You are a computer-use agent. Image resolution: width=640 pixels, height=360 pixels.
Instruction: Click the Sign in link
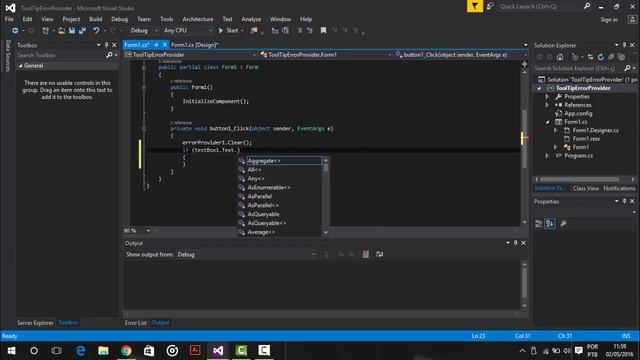(609, 20)
